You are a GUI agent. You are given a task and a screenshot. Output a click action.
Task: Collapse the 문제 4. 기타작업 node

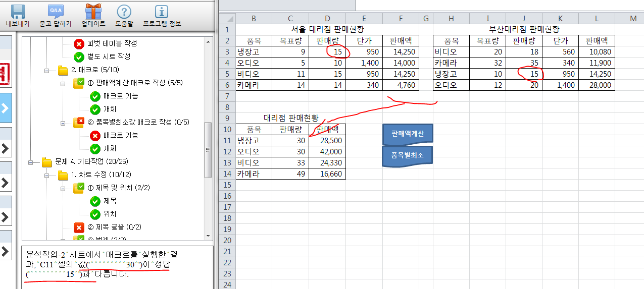coord(31,162)
